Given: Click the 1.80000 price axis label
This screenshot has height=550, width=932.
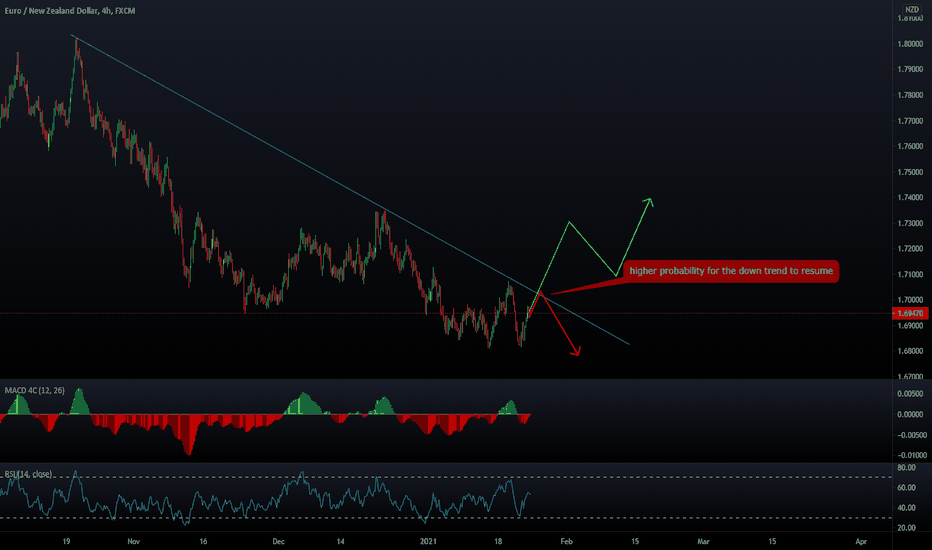Looking at the screenshot, I should pyautogui.click(x=910, y=44).
